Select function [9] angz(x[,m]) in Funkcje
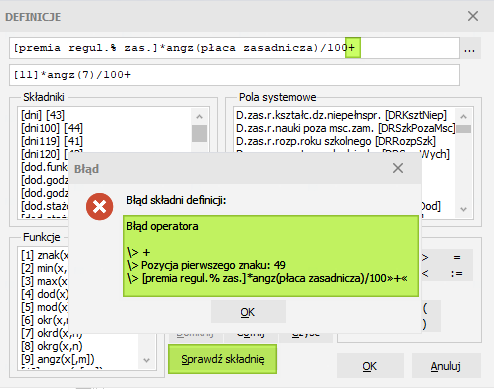 [58, 359]
